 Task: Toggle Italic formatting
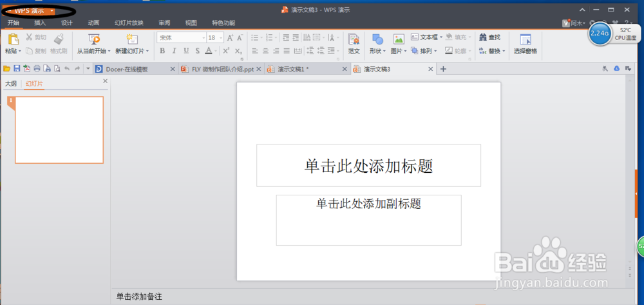pos(174,51)
